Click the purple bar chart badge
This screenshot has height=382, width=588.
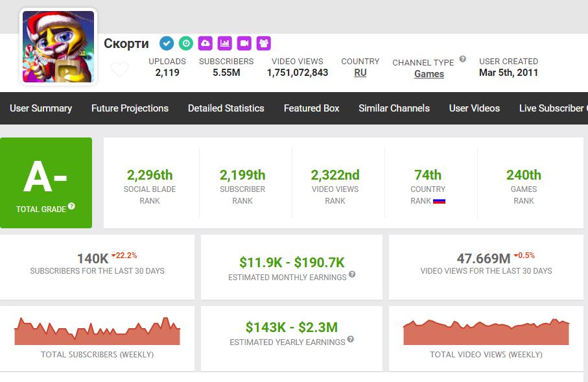(x=224, y=43)
